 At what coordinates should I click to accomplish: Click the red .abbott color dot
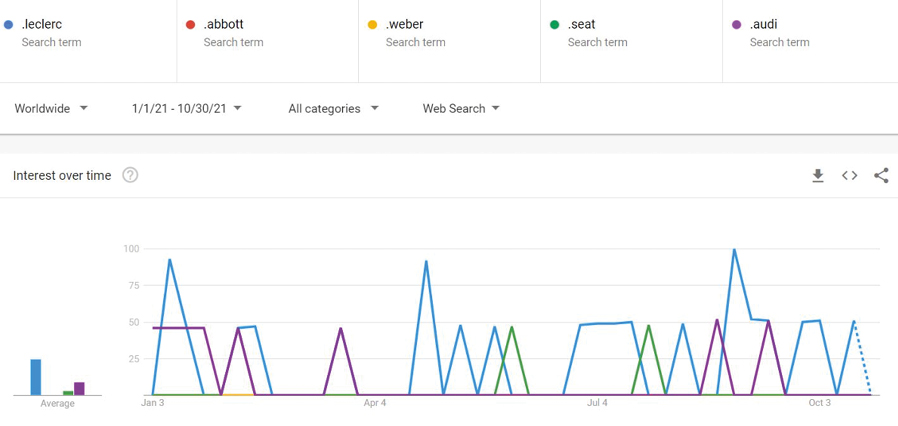pos(191,25)
